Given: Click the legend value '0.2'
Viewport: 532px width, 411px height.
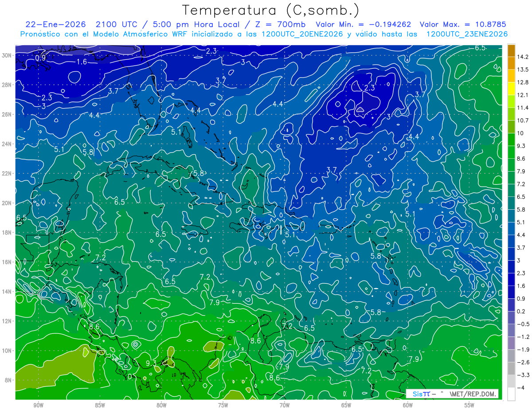Looking at the screenshot, I should [521, 311].
